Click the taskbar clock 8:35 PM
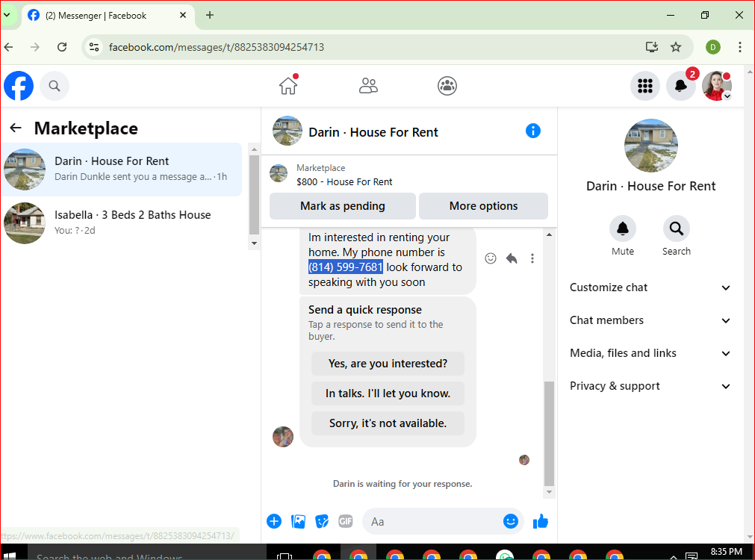Viewport: 755px width, 560px height. pyautogui.click(x=726, y=552)
